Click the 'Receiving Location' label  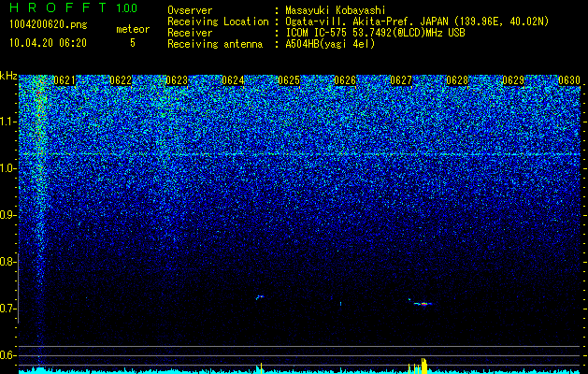click(x=218, y=22)
